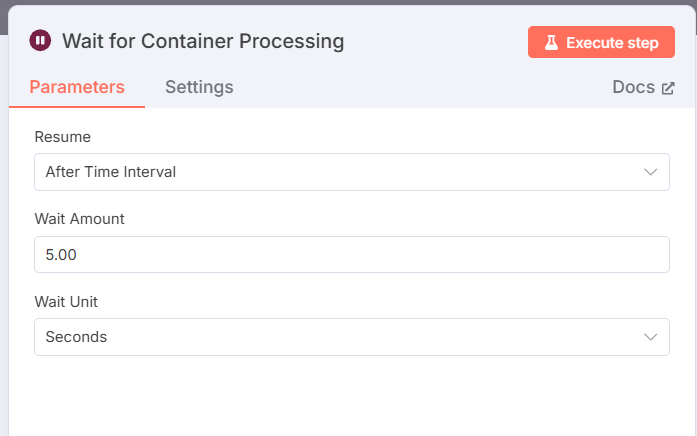Viewport: 697px width, 436px height.
Task: Focus the Wait Amount input field
Action: coord(352,255)
